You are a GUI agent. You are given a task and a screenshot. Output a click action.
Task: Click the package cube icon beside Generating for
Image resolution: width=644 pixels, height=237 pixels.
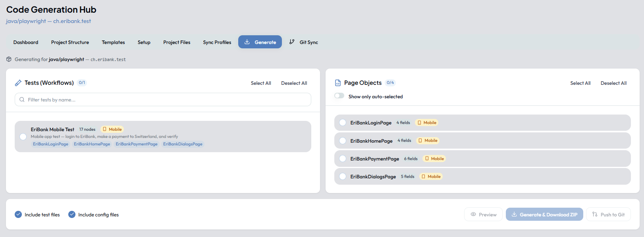[x=9, y=59]
